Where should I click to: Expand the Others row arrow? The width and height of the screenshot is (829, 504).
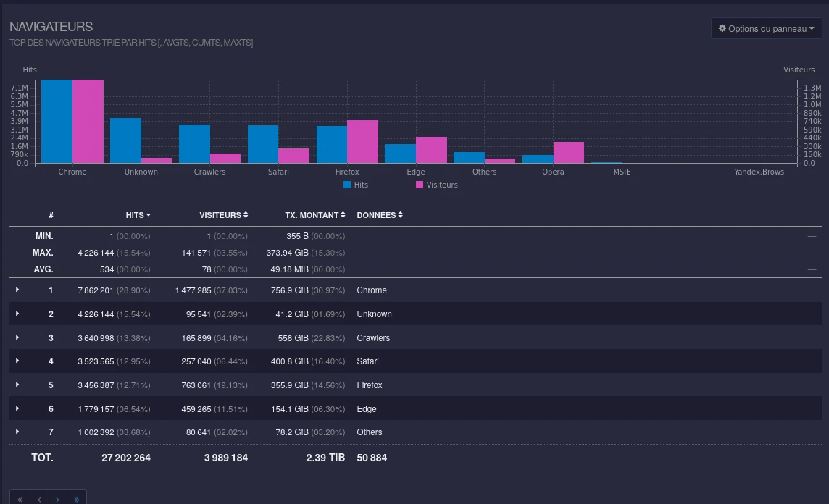17,432
